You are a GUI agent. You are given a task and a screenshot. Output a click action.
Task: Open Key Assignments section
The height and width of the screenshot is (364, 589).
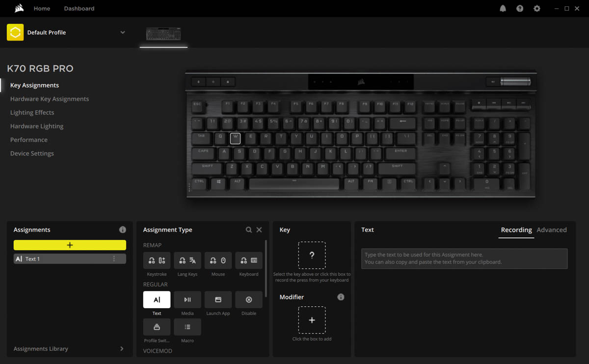tap(34, 85)
